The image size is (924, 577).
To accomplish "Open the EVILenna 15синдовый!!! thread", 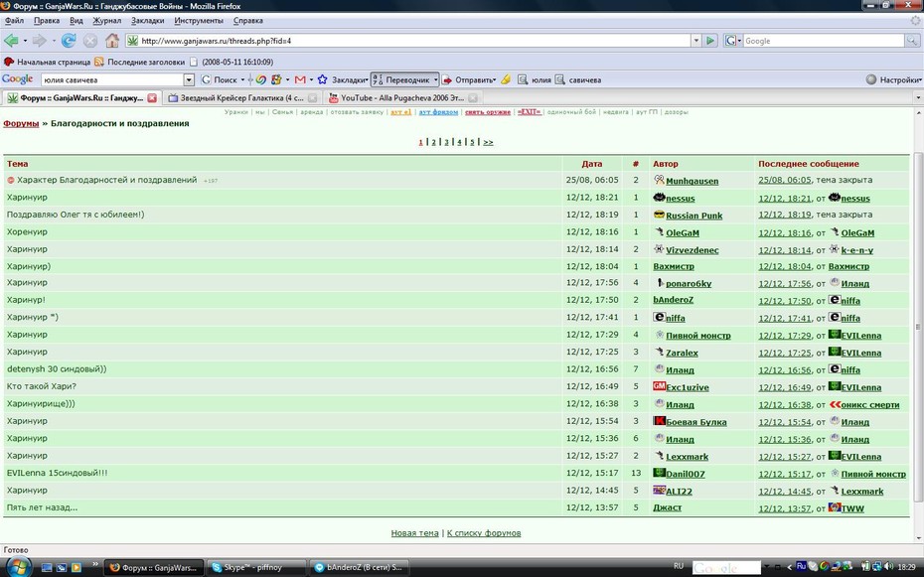I will coord(58,473).
